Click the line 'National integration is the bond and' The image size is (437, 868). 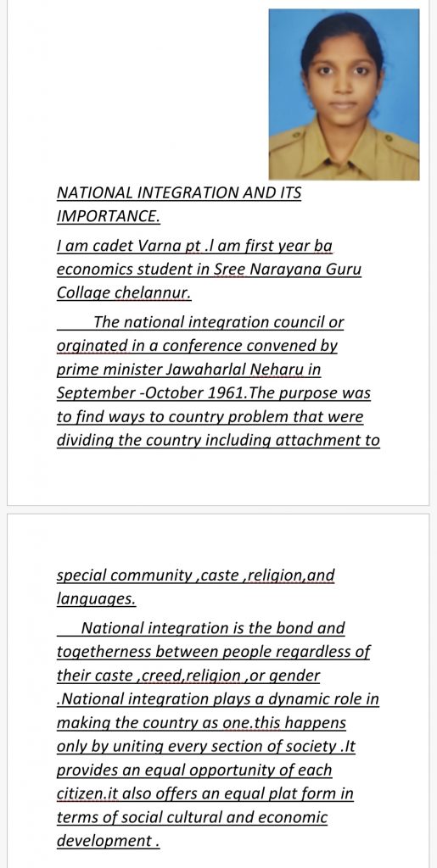pos(213,628)
